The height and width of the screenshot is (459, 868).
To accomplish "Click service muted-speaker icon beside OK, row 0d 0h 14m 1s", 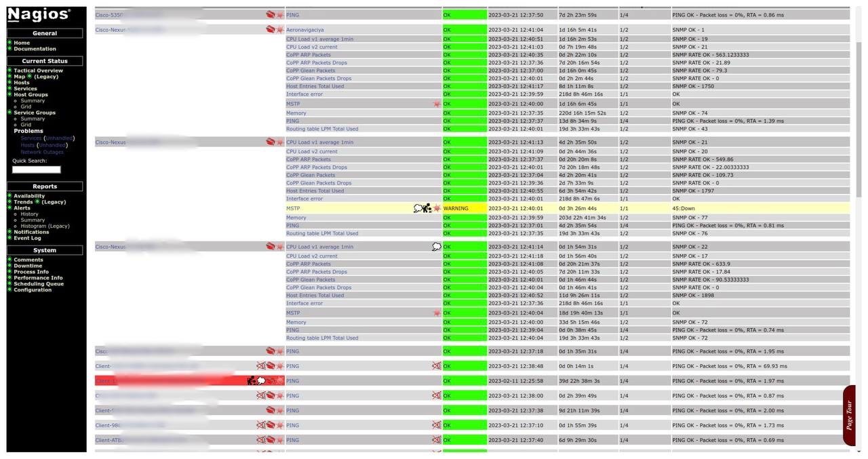I will pyautogui.click(x=437, y=365).
